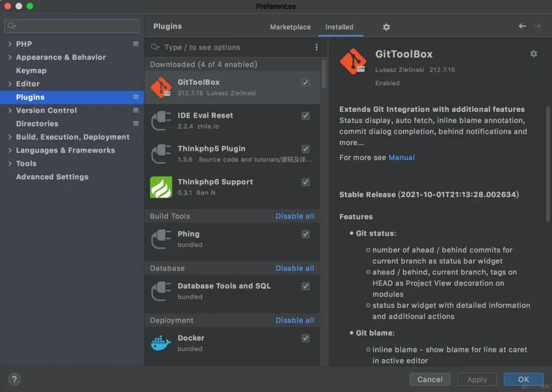552x392 pixels.
Task: Navigate back with the left arrow
Action: [522, 26]
